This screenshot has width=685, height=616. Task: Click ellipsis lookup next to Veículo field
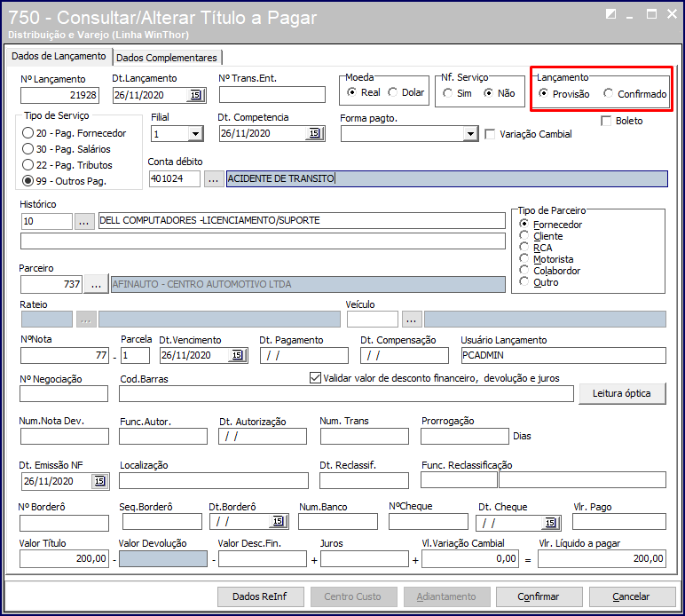tap(412, 320)
